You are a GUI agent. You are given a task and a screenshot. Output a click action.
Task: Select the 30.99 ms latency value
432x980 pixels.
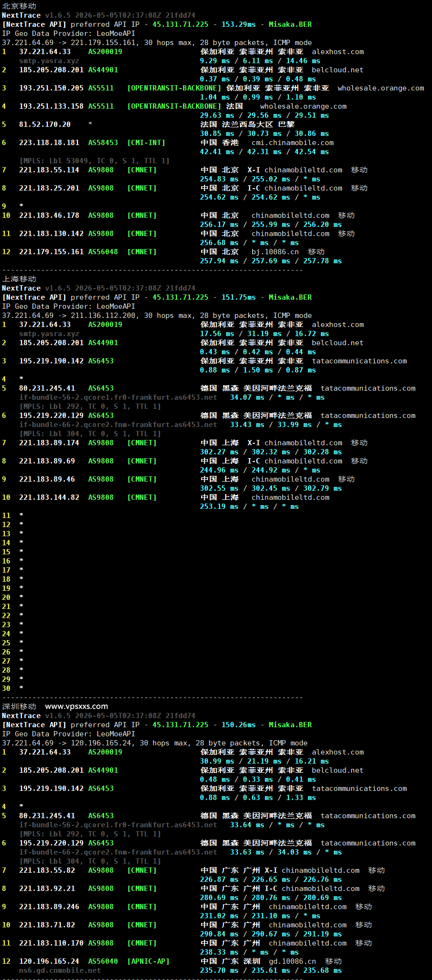click(217, 761)
